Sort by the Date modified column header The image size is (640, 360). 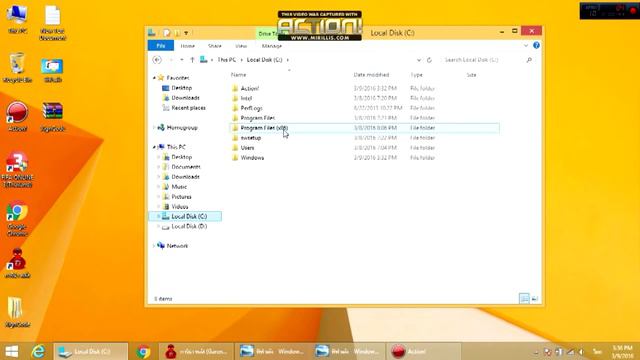coord(371,75)
